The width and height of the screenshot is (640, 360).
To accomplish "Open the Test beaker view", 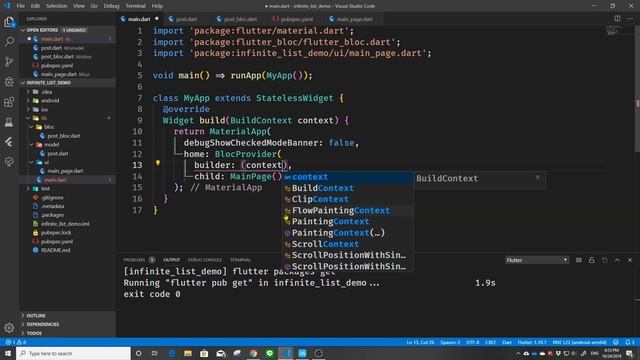I will [9, 122].
